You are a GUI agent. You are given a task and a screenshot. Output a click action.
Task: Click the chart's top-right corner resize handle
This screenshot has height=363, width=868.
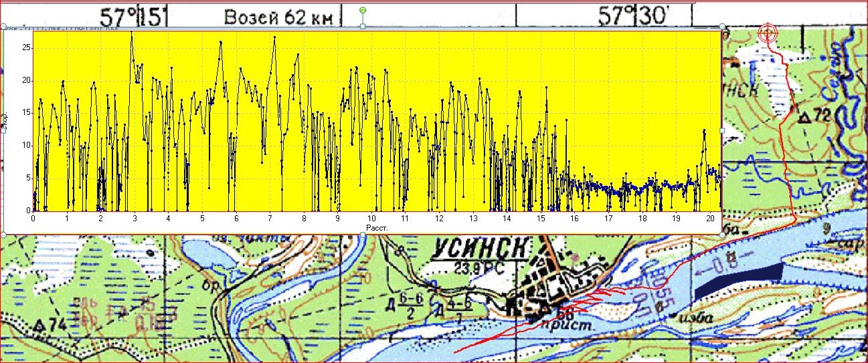[x=722, y=27]
